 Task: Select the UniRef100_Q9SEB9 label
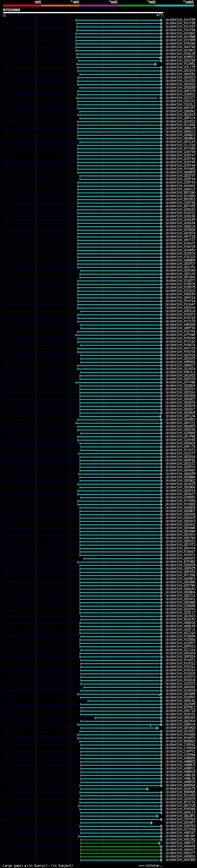tap(180, 88)
